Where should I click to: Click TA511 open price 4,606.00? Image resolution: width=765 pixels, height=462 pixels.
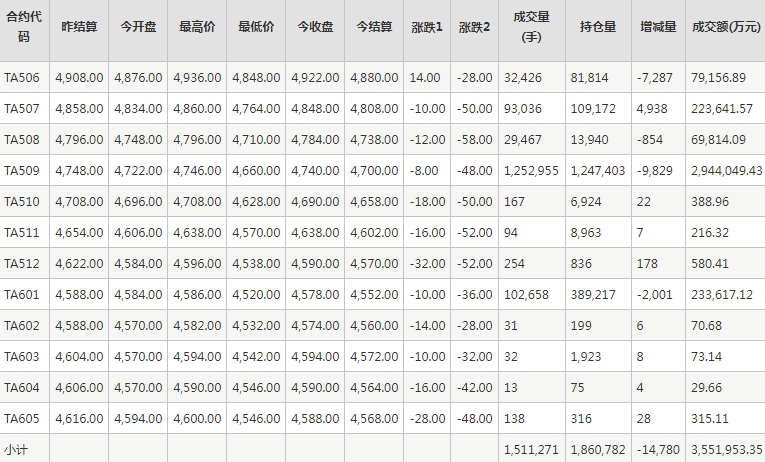click(138, 233)
